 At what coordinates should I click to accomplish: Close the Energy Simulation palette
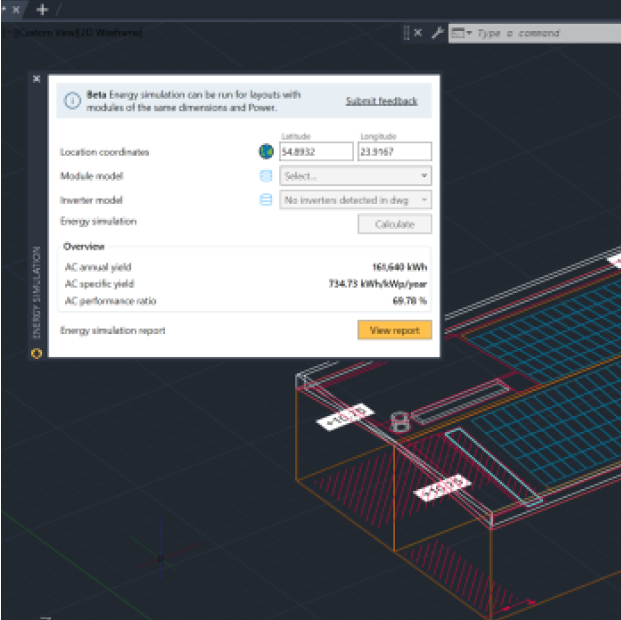(x=36, y=79)
